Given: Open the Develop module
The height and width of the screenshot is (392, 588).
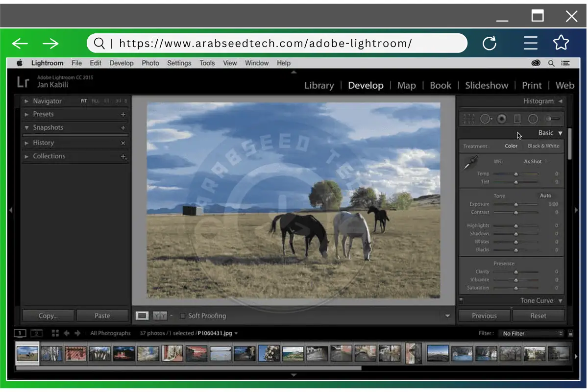Looking at the screenshot, I should 366,85.
